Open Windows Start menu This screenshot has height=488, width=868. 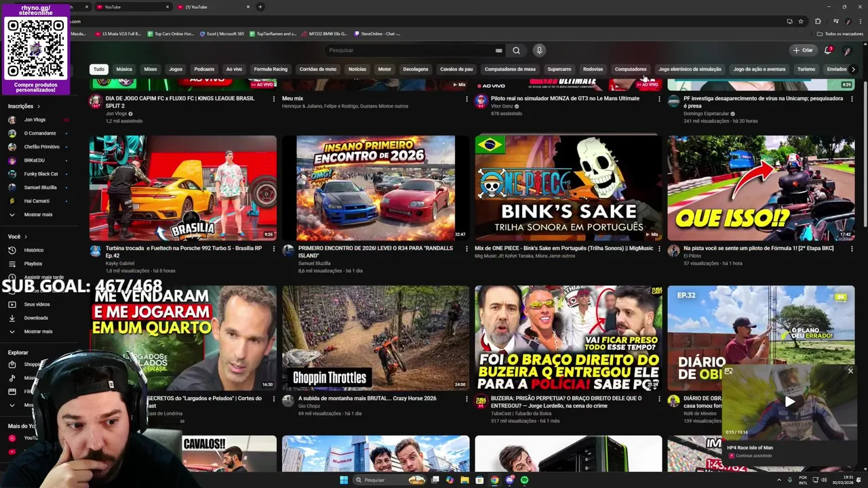pos(344,480)
